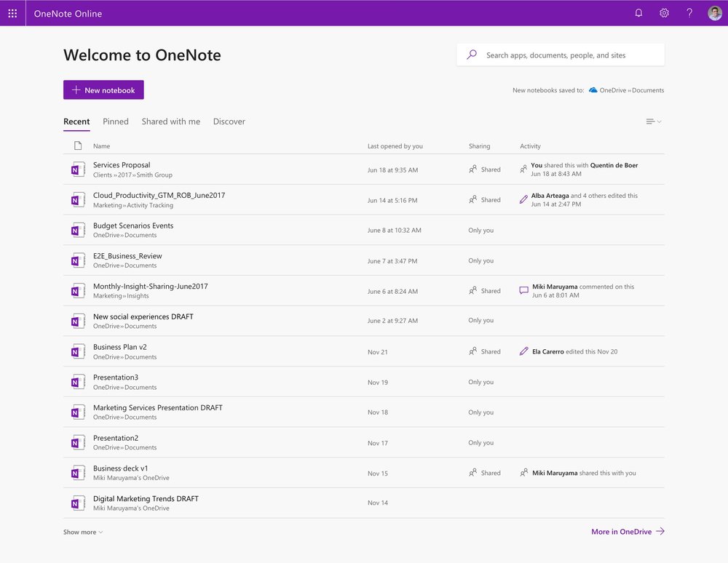Click the Budget Scenarios Events notebook icon
728x563 pixels.
(78, 230)
